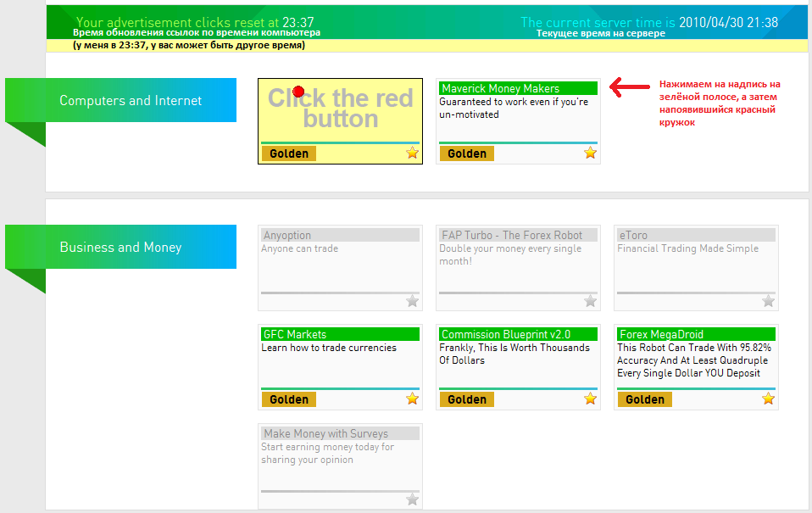Click gray star on eToro ad
Screen dimensions: 812x513
pos(768,301)
